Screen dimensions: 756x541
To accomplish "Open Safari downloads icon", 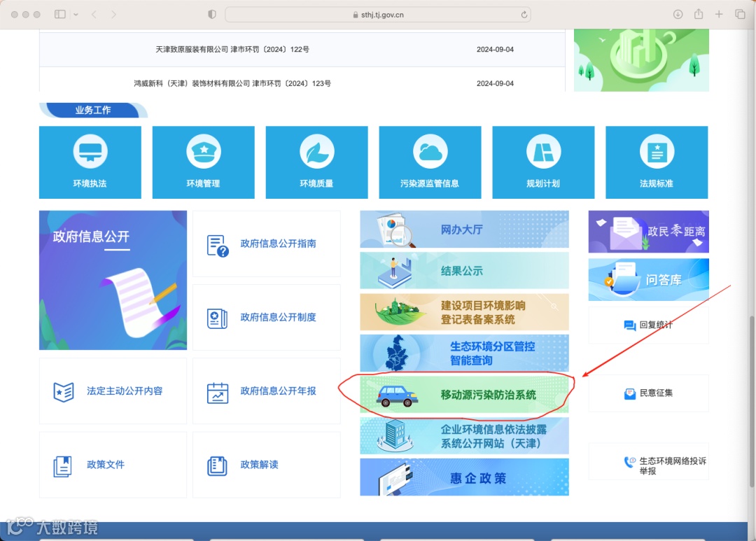I will pos(678,15).
